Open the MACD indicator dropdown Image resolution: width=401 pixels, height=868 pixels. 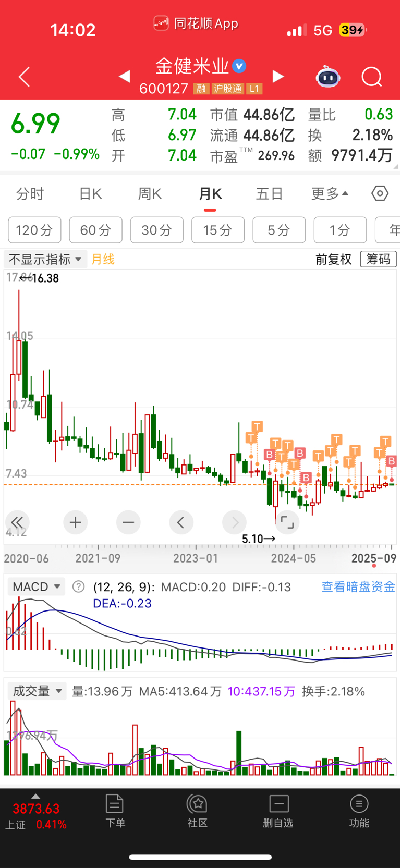(x=37, y=587)
